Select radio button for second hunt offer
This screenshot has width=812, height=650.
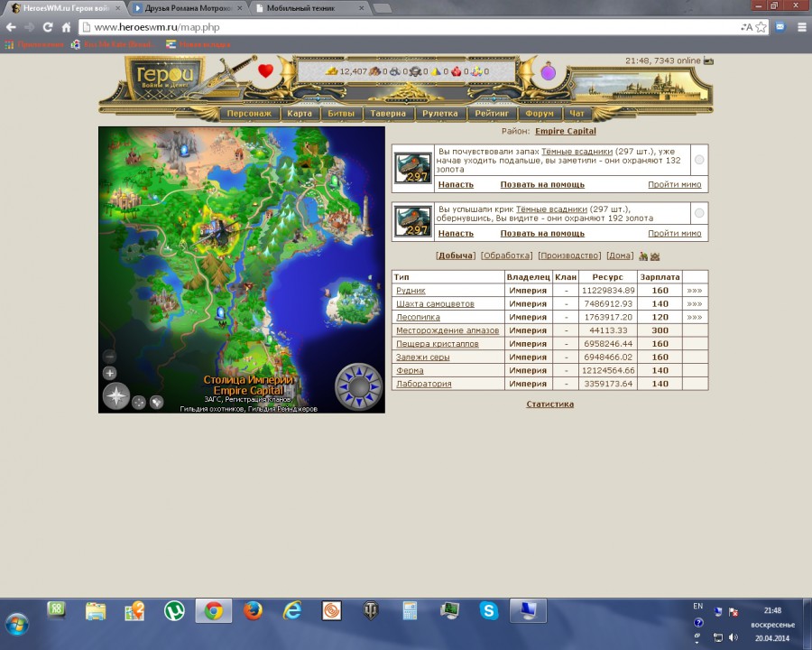click(x=699, y=214)
